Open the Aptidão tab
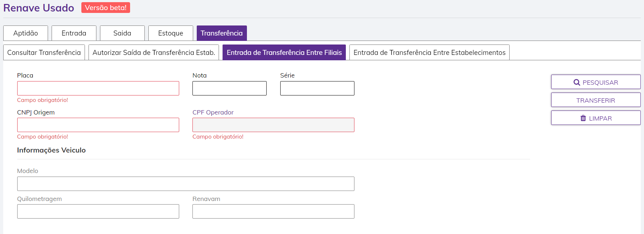Image resolution: width=644 pixels, height=234 pixels. (25, 33)
